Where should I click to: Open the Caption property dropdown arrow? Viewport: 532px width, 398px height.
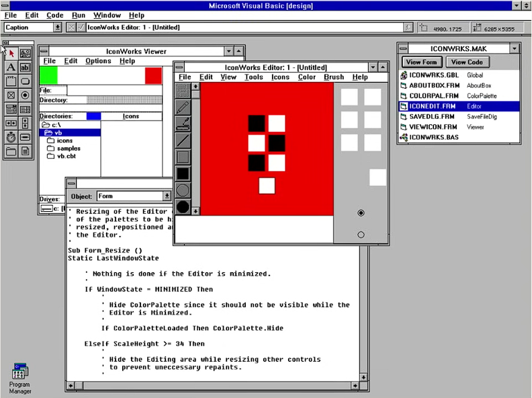tap(58, 28)
